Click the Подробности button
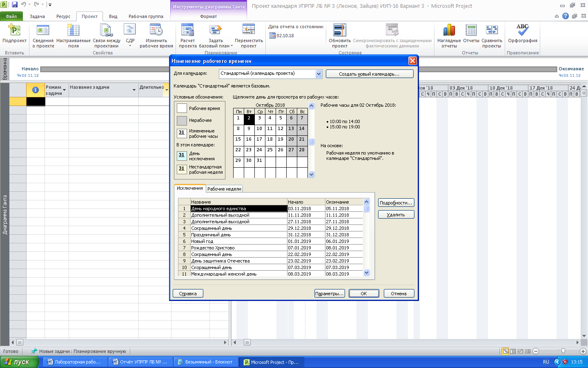Screen dimensions: 588x368 coord(396,203)
